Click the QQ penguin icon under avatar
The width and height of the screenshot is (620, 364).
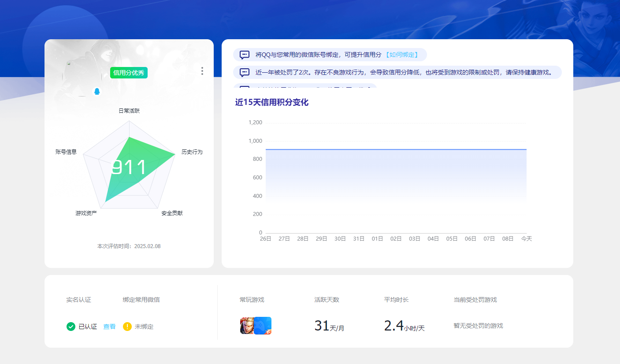click(97, 91)
